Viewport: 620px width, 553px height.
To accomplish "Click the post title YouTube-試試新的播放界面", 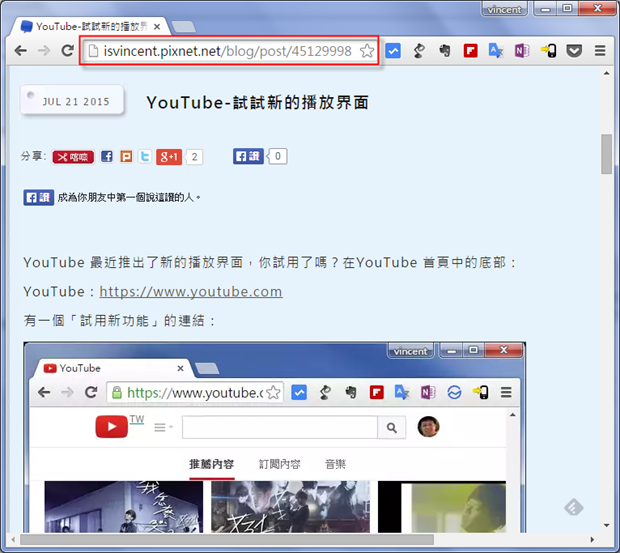I will pos(257,102).
